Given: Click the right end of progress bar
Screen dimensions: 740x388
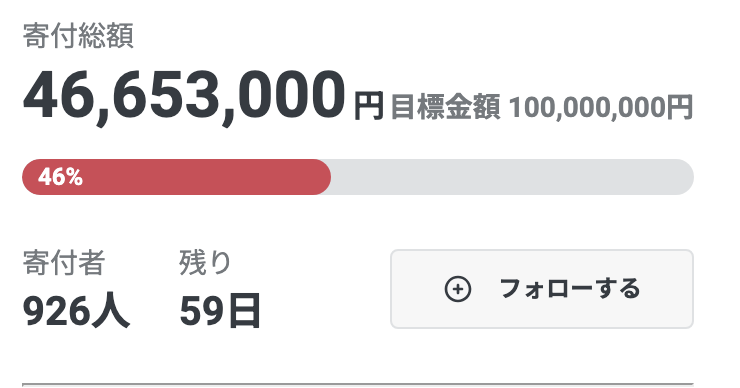Looking at the screenshot, I should tap(685, 177).
